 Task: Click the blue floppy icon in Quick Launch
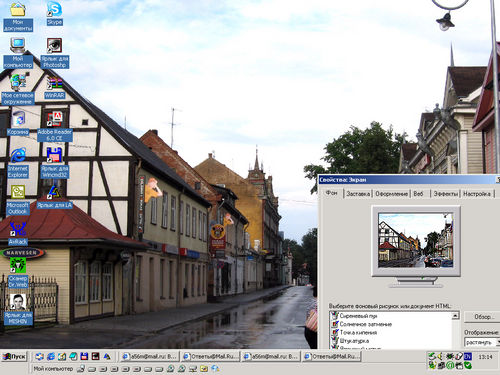click(x=84, y=357)
